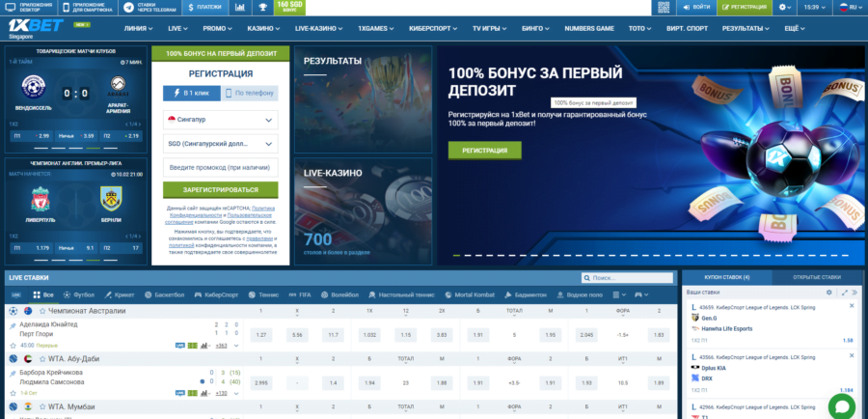Favorite the Крейчикова vs Самсонова match star

(13, 392)
